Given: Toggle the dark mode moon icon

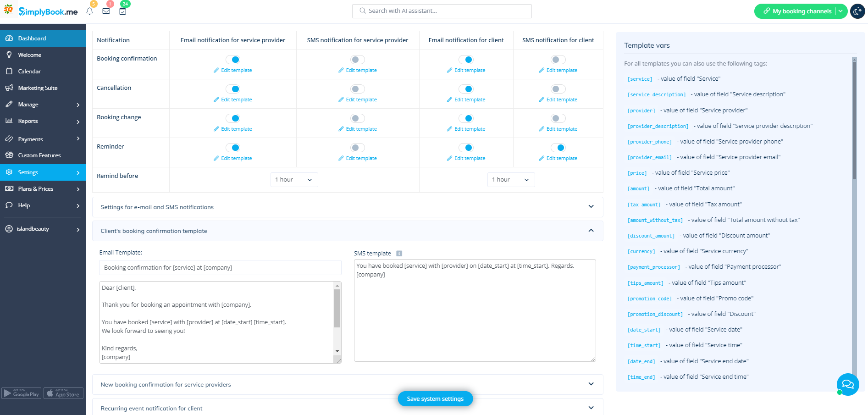Looking at the screenshot, I should [857, 11].
